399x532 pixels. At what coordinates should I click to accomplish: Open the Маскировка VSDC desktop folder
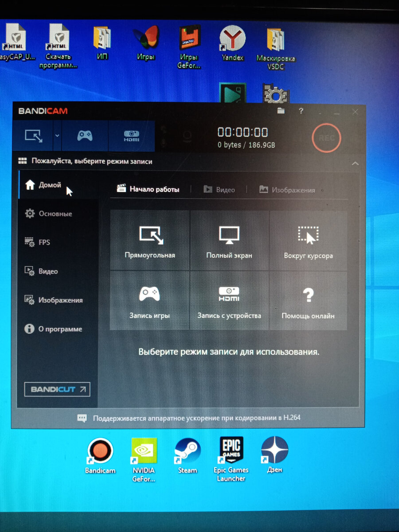[276, 48]
